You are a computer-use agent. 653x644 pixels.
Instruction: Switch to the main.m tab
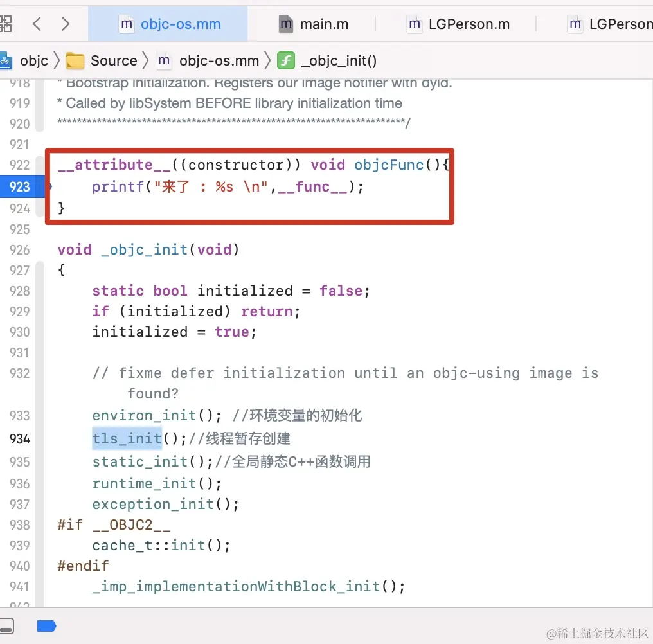(x=313, y=24)
